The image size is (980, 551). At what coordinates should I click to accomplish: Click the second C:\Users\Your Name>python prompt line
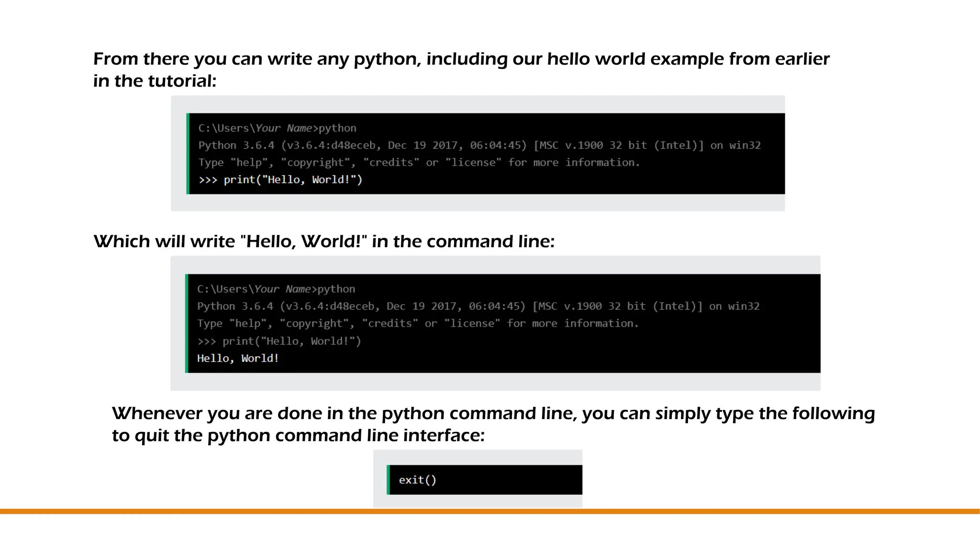[x=276, y=289]
